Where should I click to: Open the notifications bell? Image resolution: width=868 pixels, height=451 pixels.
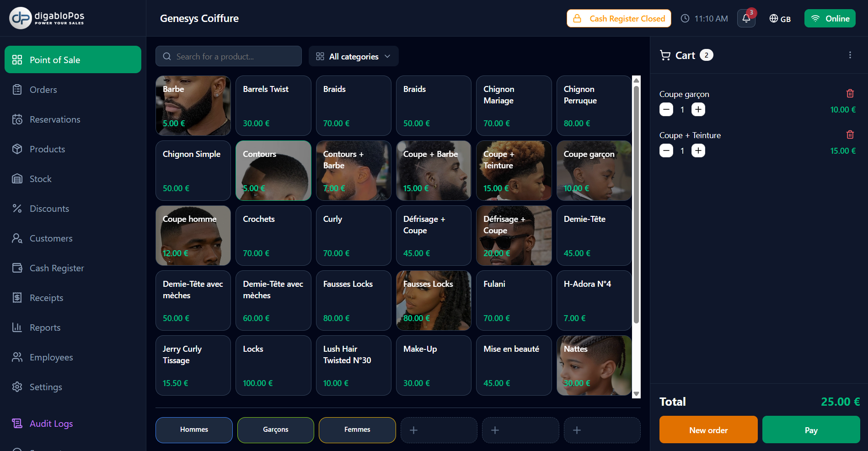click(746, 18)
